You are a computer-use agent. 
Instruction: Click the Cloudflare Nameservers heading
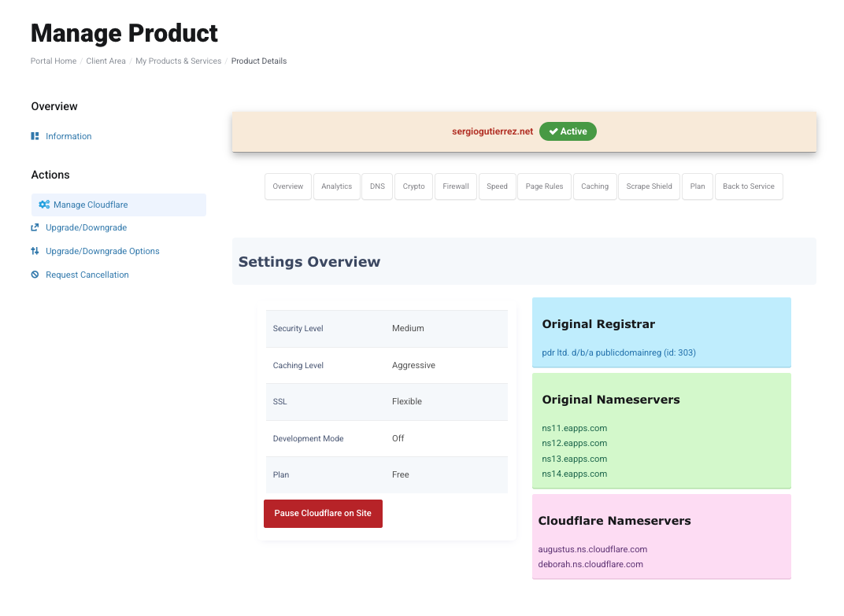click(x=614, y=521)
